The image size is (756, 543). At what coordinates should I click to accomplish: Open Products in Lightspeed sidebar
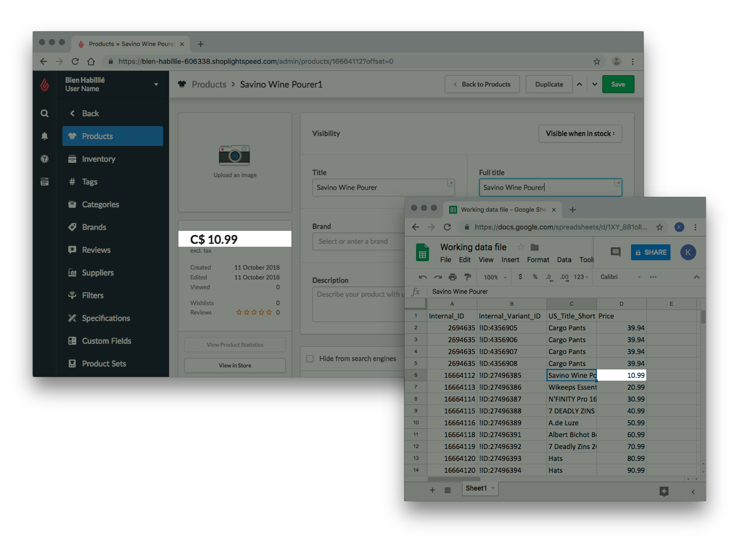pyautogui.click(x=113, y=136)
